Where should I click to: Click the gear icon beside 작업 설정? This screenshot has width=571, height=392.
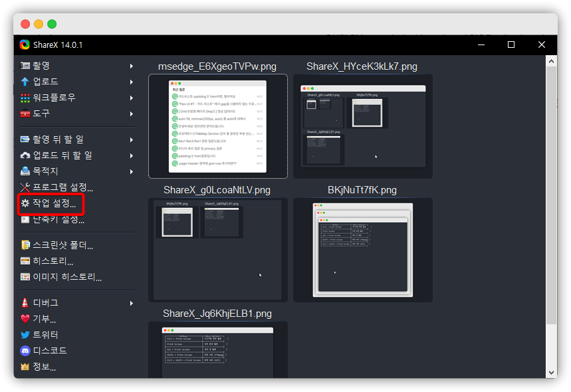(25, 203)
